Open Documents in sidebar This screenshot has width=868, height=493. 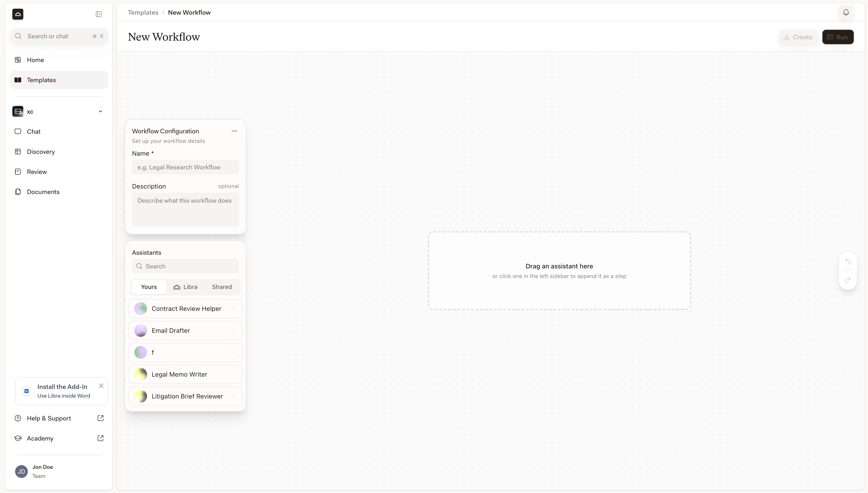pyautogui.click(x=59, y=192)
